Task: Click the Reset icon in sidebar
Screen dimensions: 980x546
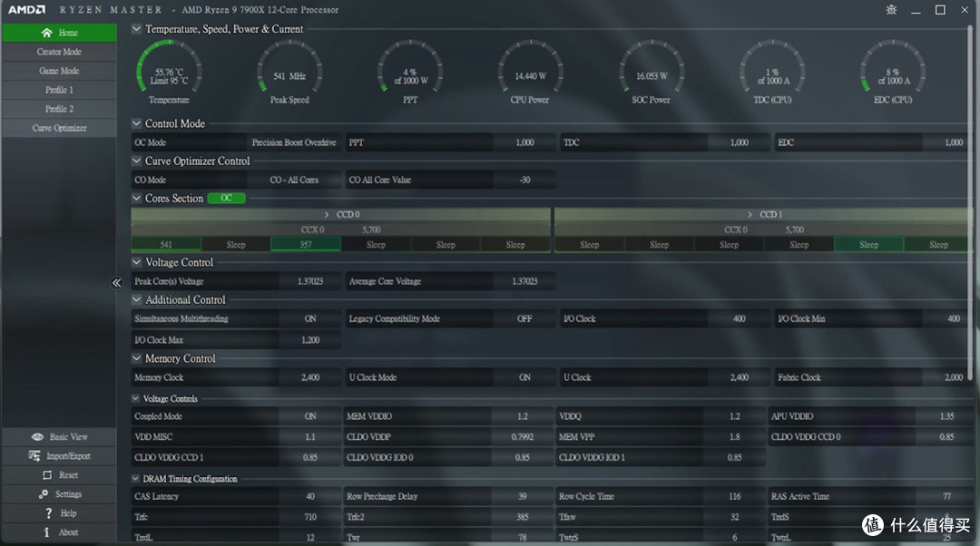Action: [47, 474]
